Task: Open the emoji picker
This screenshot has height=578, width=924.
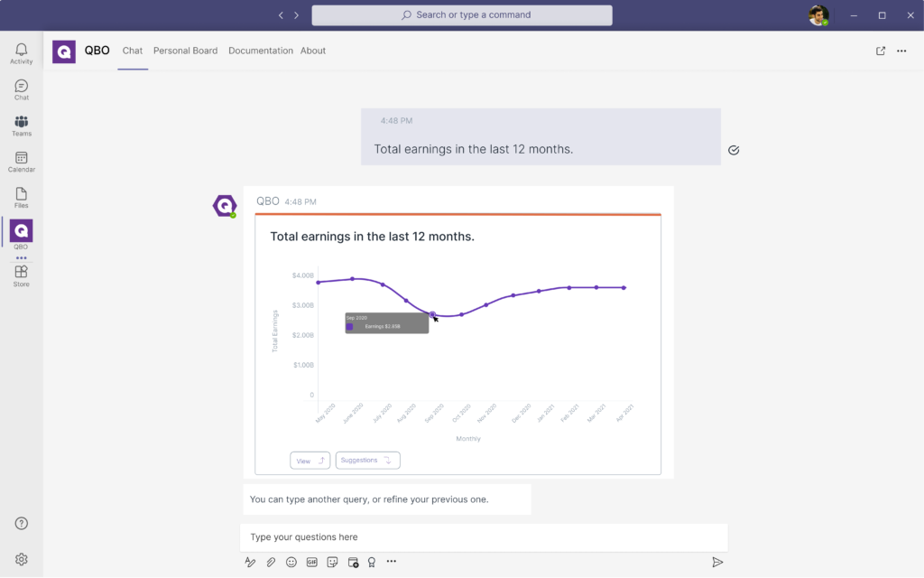Action: coord(291,562)
